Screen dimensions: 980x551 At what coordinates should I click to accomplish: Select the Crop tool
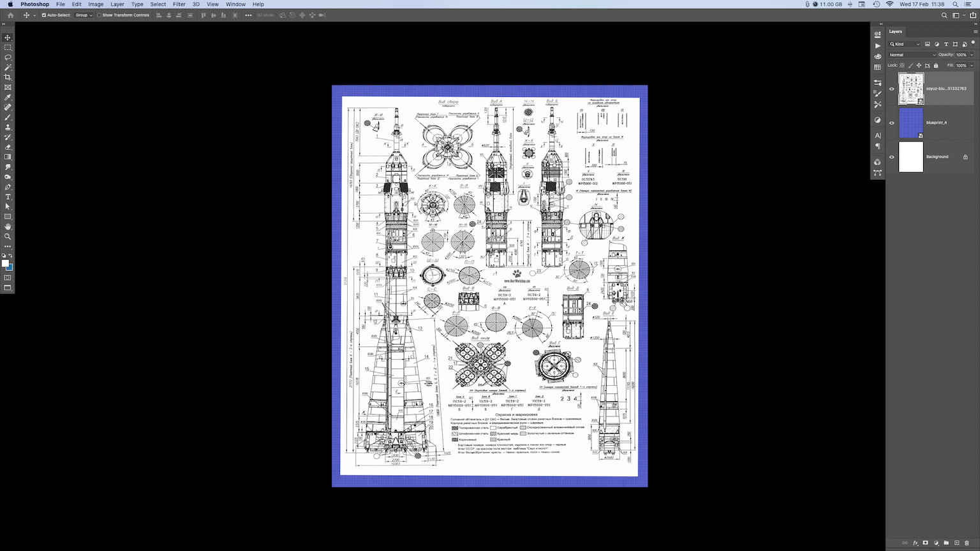click(8, 77)
